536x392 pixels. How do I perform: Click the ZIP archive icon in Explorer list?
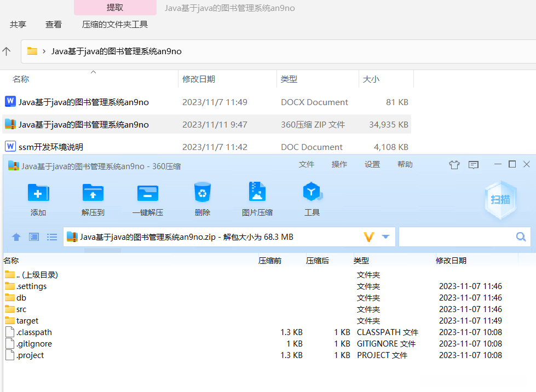tap(10, 124)
